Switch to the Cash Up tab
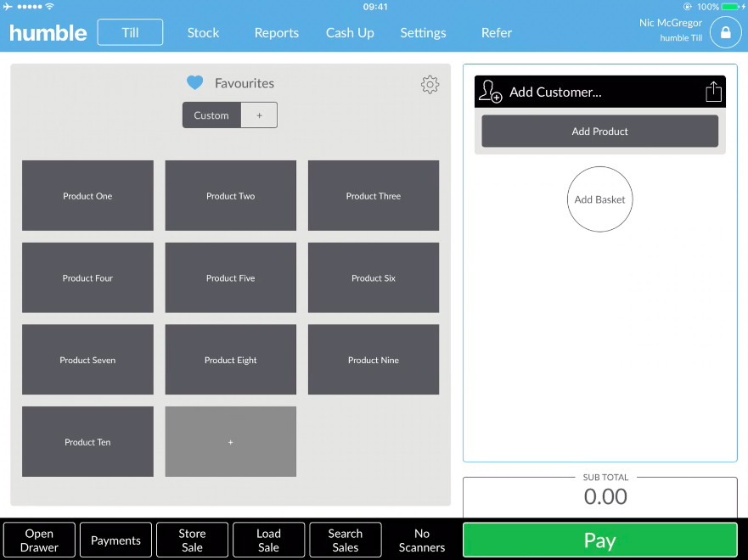This screenshot has width=748, height=560. (350, 32)
